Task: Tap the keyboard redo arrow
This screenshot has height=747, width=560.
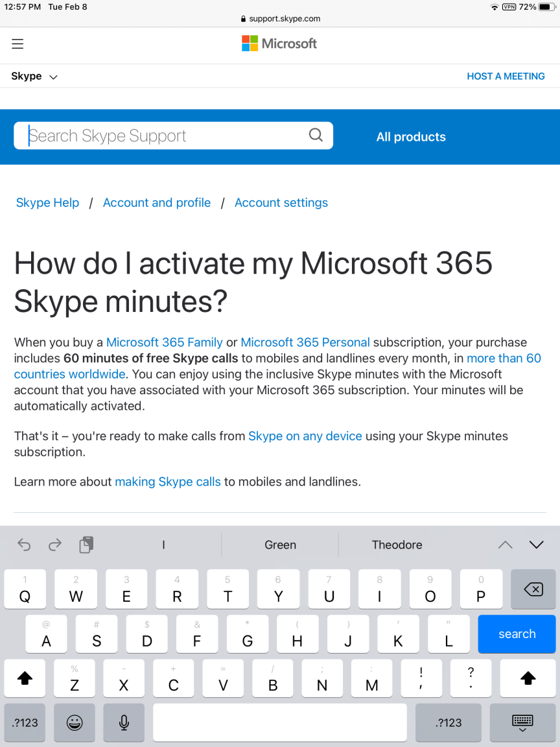Action: click(55, 544)
